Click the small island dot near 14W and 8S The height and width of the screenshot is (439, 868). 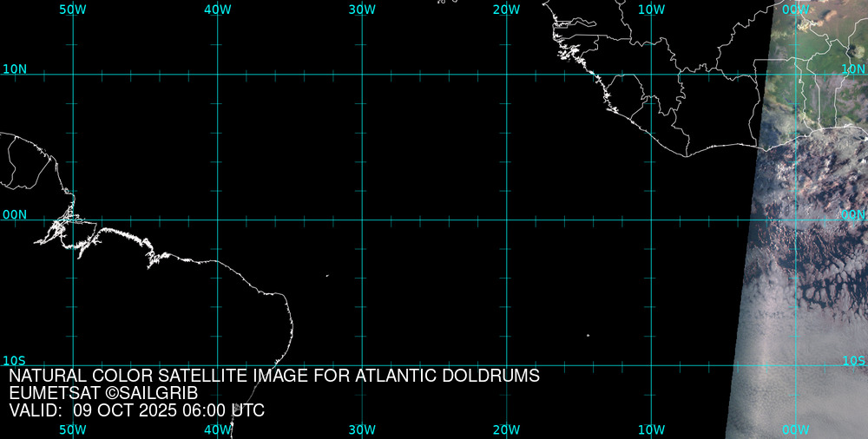(x=588, y=335)
